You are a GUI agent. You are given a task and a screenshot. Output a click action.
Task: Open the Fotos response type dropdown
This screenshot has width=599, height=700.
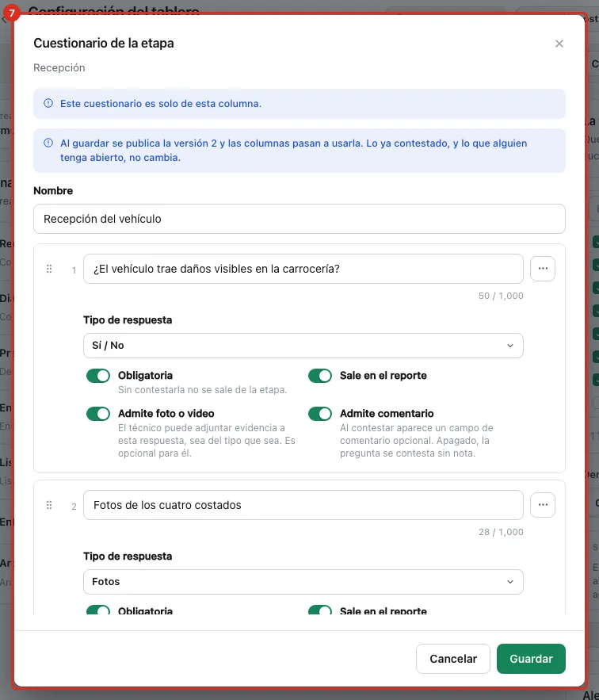coord(303,582)
